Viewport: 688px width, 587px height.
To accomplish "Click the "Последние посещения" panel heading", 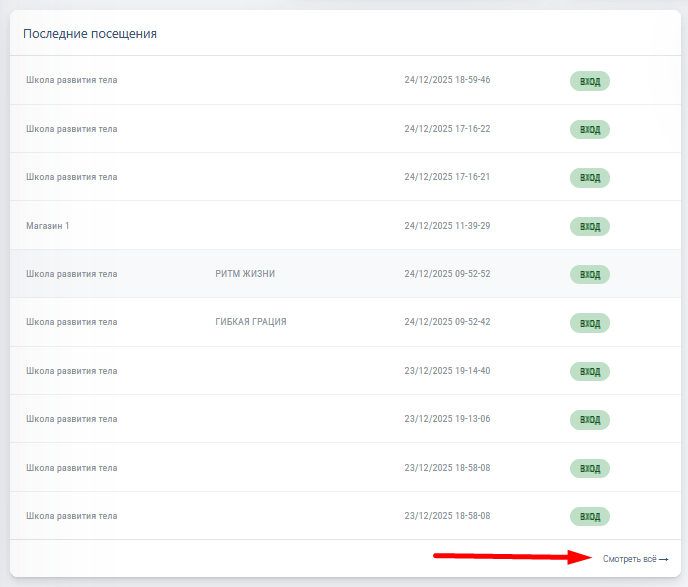I will coord(90,34).
